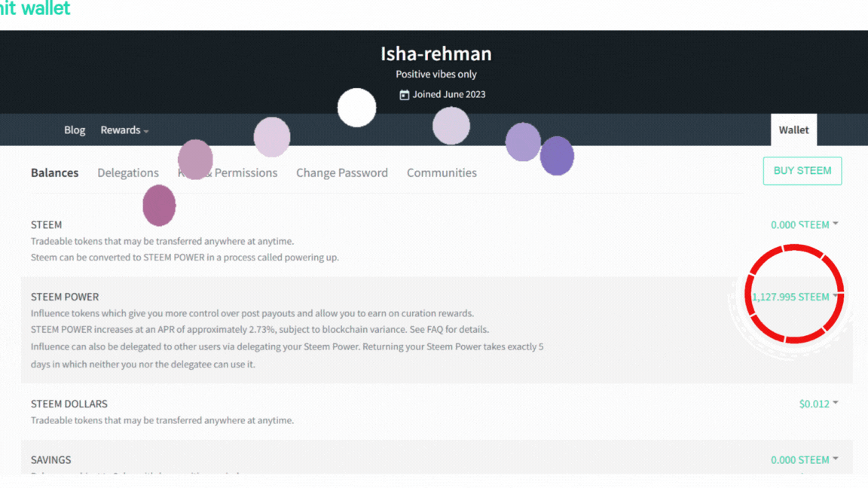The image size is (868, 488).
Task: Open the Communities tab
Action: point(442,172)
